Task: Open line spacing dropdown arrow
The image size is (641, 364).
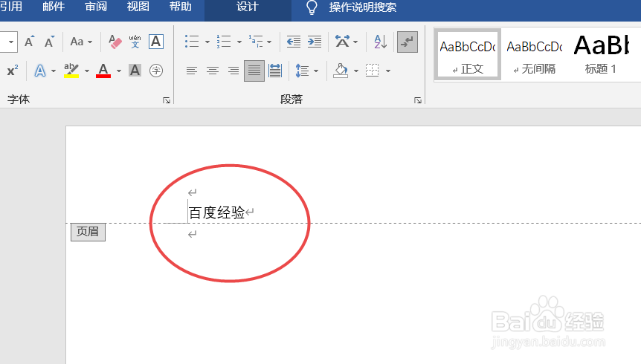Action: point(316,71)
